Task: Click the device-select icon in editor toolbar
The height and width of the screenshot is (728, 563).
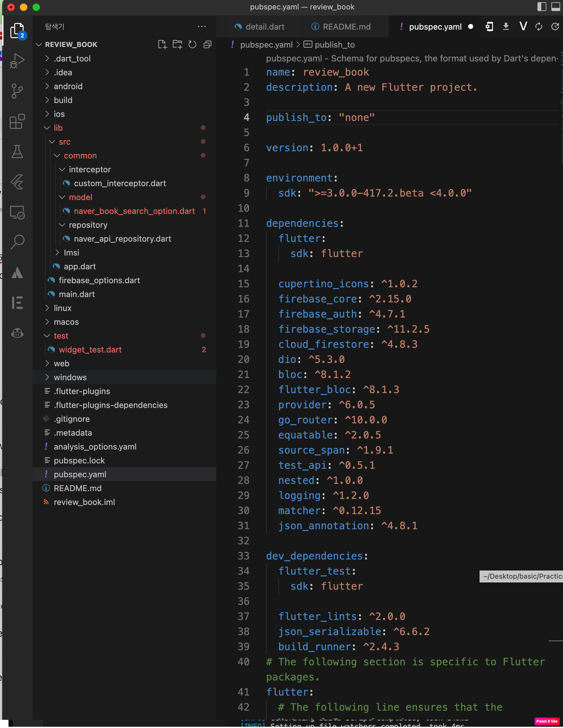Action: pos(489,26)
